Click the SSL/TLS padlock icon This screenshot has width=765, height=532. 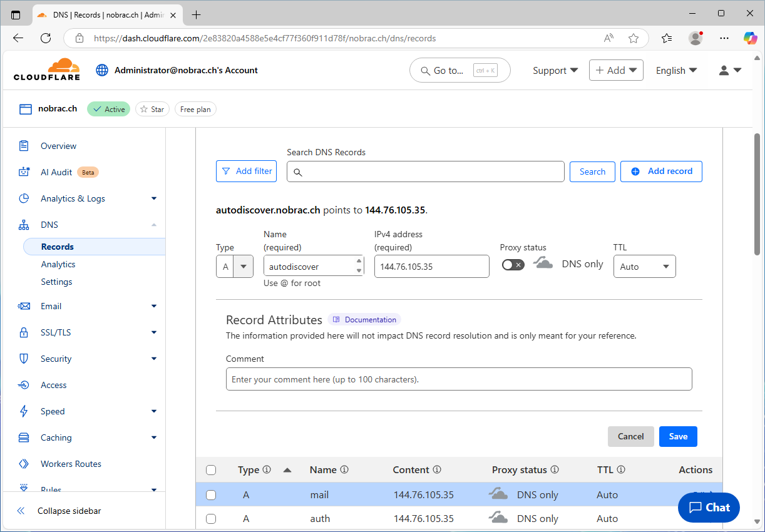point(24,332)
